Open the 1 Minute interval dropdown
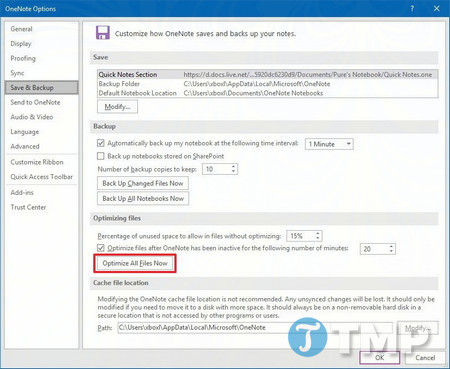Viewport: 450px width, 369px height. (329, 144)
